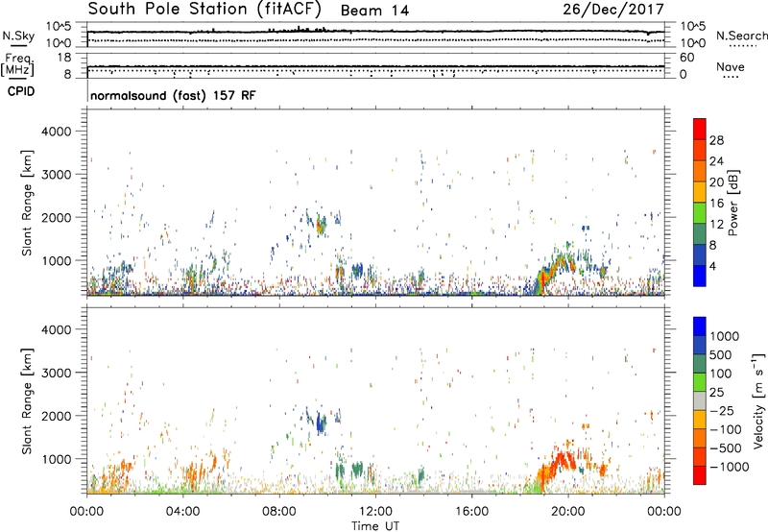768x532 pixels.
Task: Click the '04:00' time axis tick label
Action: pos(182,512)
